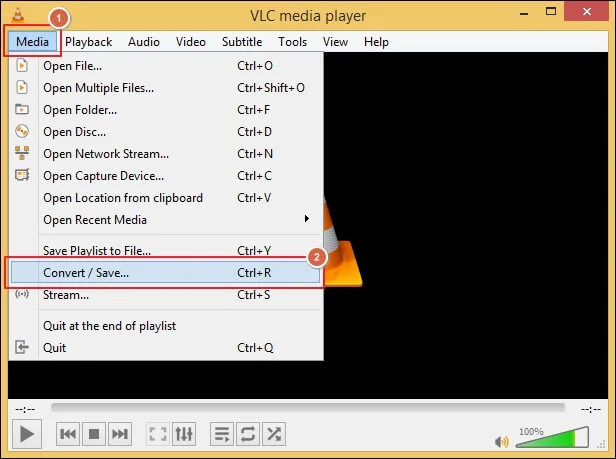Screen dimensions: 616x459
Task: Open the Subtitle menu
Action: point(242,42)
